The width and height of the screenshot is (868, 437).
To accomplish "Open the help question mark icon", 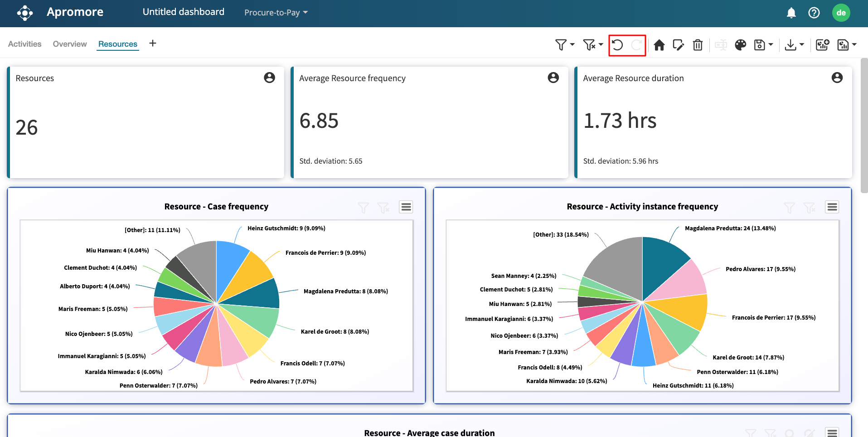I will [814, 13].
